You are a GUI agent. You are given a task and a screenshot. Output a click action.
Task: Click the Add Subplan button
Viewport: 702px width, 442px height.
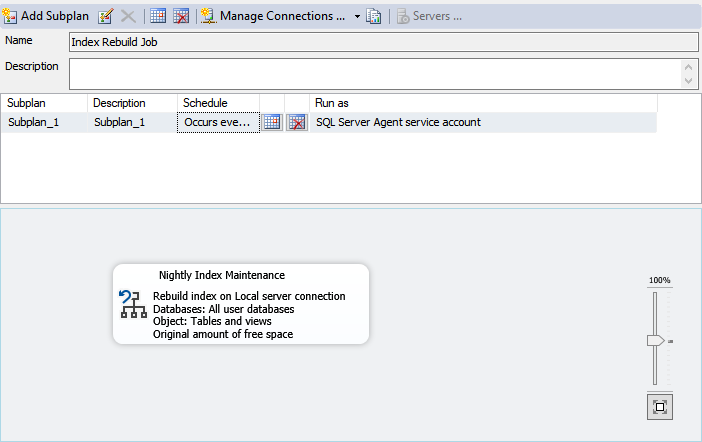(47, 16)
